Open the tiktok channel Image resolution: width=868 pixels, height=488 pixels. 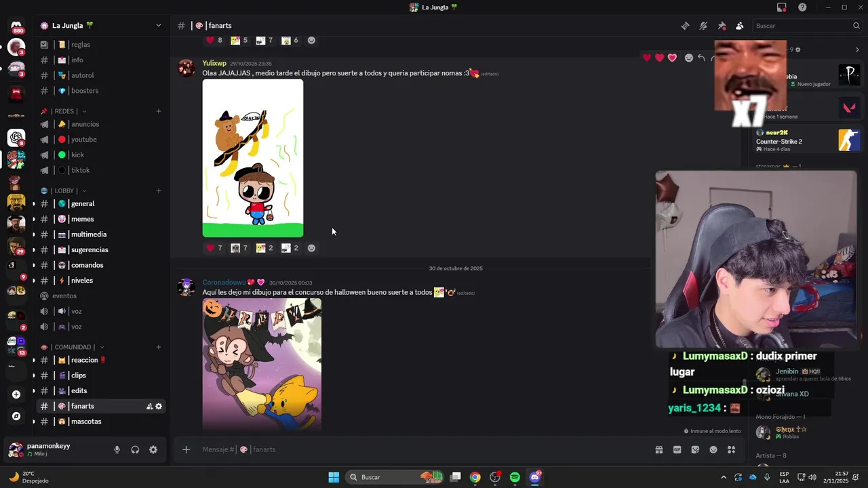pyautogui.click(x=101, y=170)
